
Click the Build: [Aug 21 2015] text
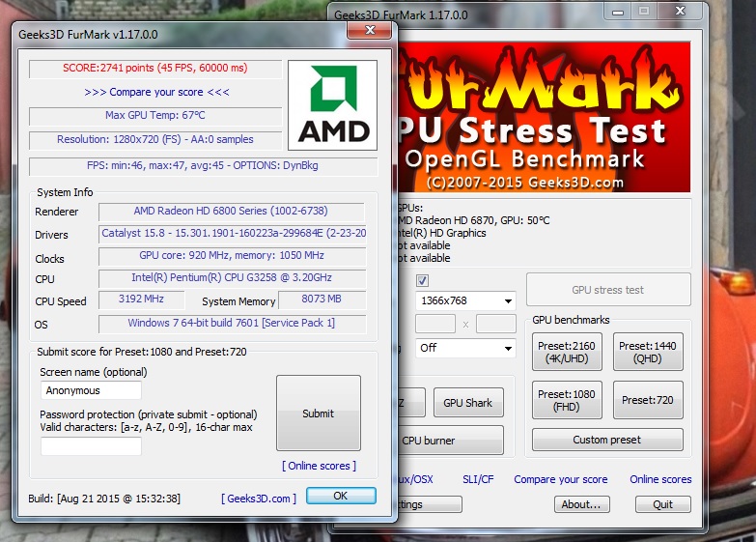[104, 499]
